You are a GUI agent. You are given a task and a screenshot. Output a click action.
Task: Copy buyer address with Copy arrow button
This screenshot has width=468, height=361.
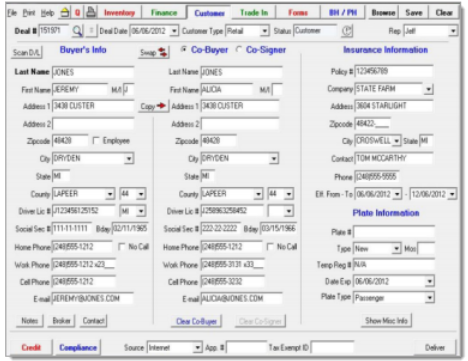click(x=153, y=106)
